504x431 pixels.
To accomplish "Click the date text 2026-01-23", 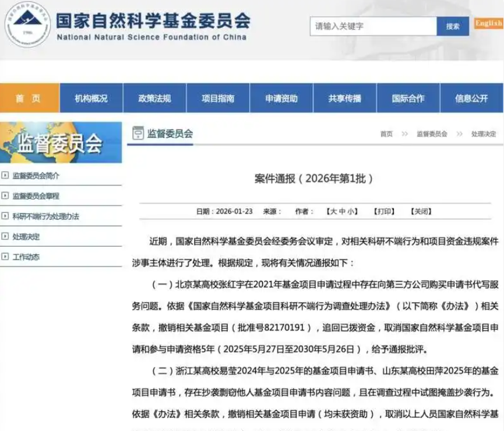I will point(234,211).
